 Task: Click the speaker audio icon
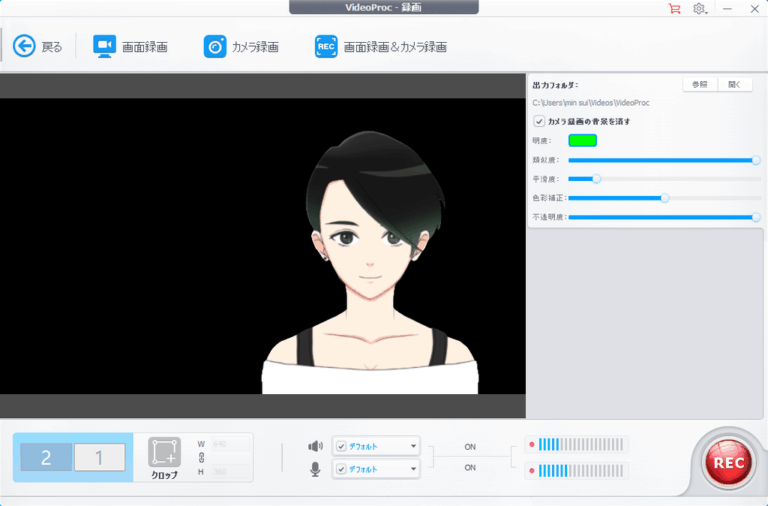(x=316, y=446)
